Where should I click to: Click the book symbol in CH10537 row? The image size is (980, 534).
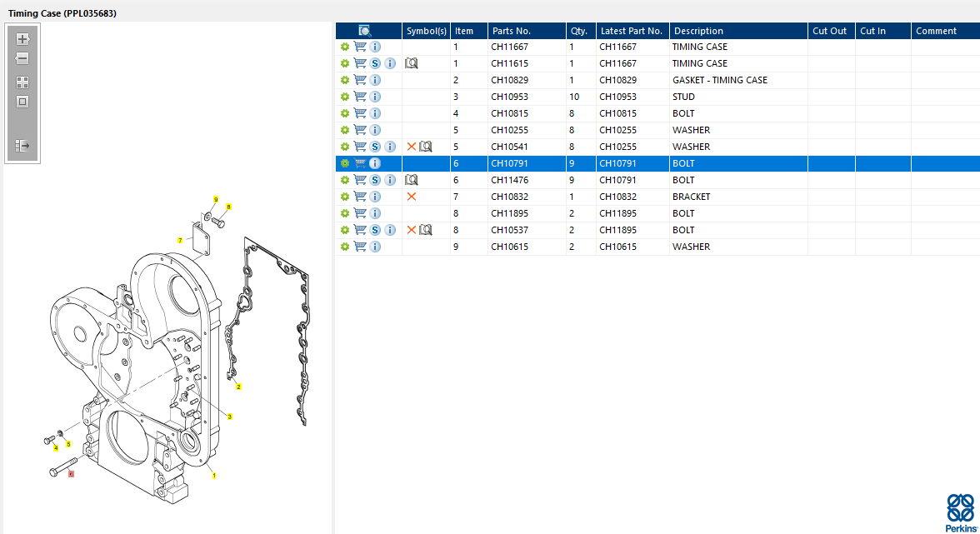426,230
